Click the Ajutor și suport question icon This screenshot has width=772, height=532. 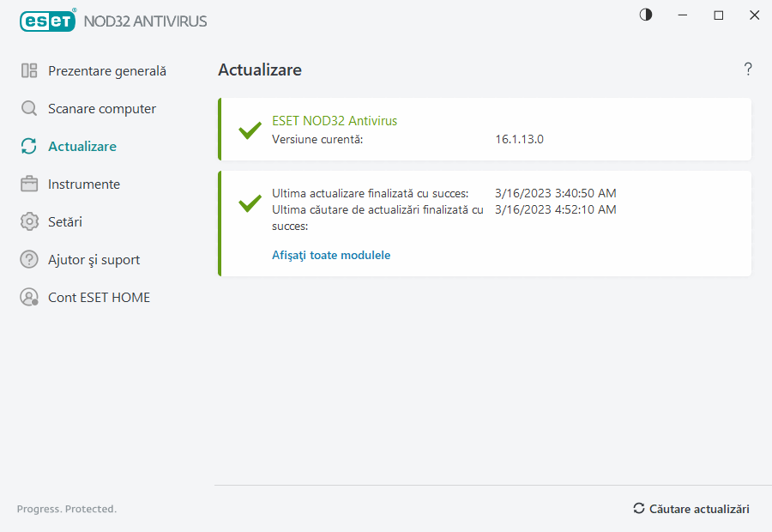point(29,260)
